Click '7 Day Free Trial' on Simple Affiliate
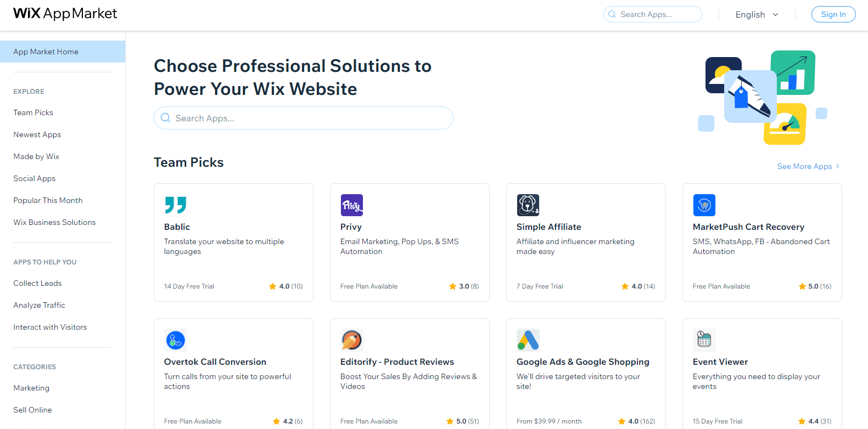 [540, 286]
